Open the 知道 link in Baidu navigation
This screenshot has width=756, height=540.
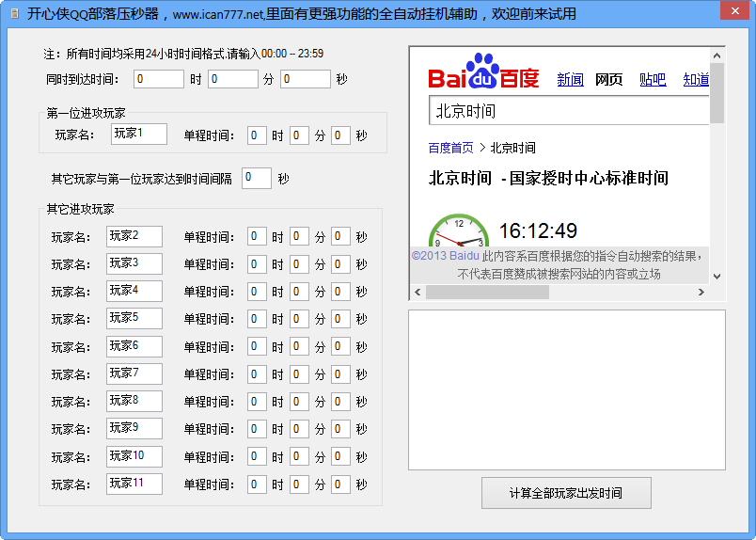(x=696, y=80)
